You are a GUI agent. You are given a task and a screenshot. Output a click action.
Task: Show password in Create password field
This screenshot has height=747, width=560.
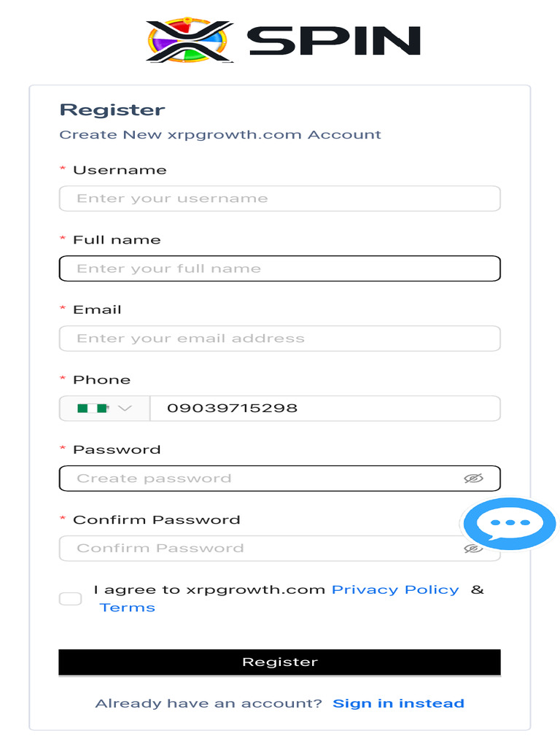(x=473, y=479)
